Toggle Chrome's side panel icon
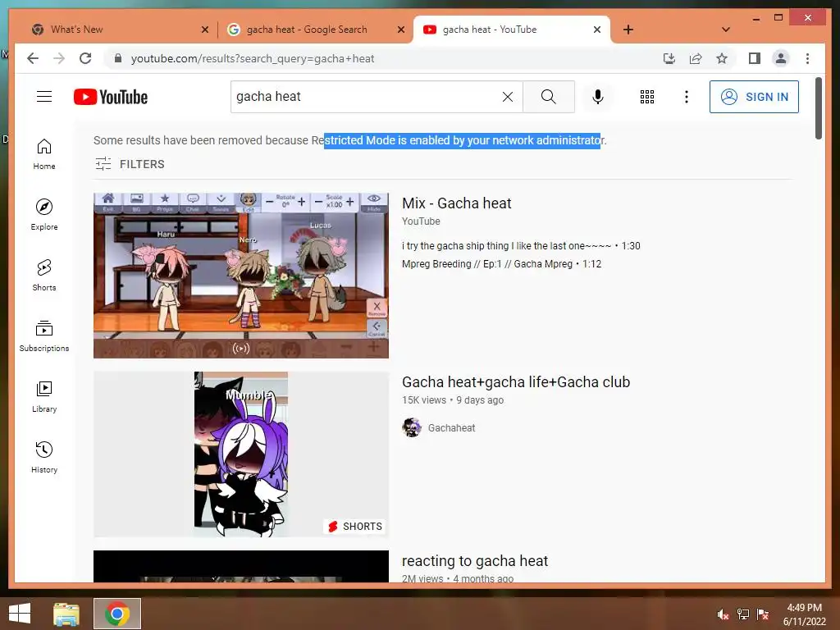 [x=755, y=58]
